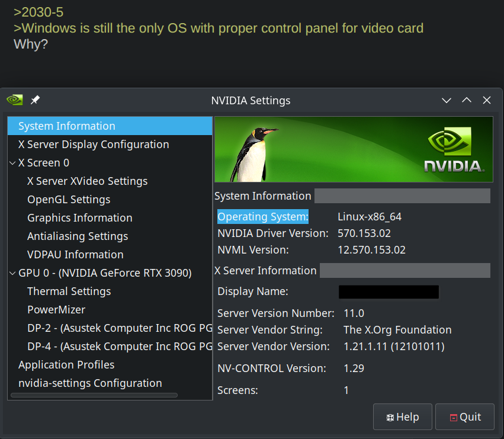Click the highlighted Operating System label
This screenshot has height=439, width=504.
coord(263,216)
